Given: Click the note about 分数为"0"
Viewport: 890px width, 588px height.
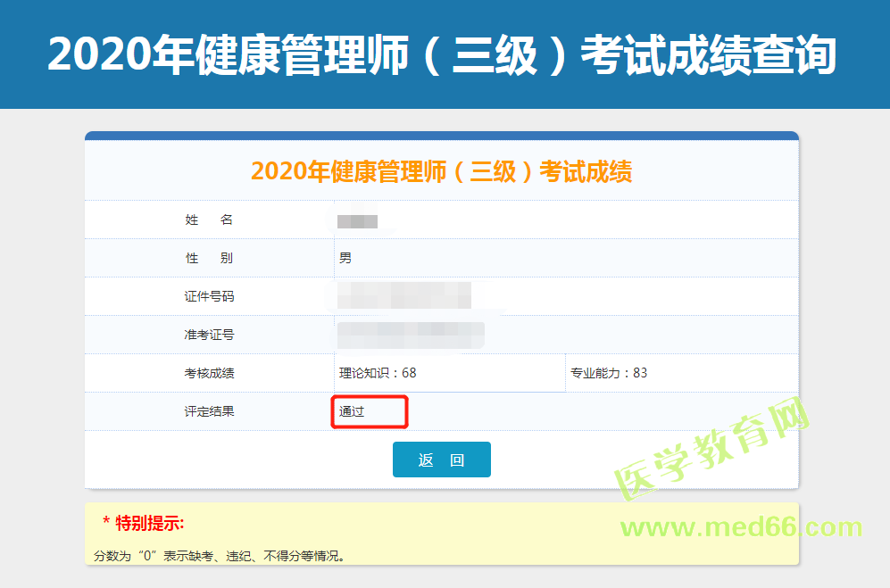Looking at the screenshot, I should point(220,556).
